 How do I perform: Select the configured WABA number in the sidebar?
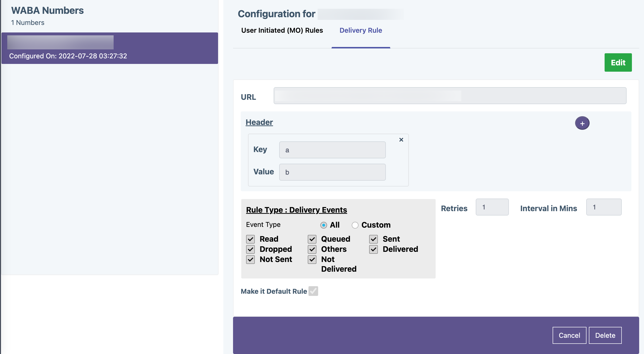(x=110, y=48)
